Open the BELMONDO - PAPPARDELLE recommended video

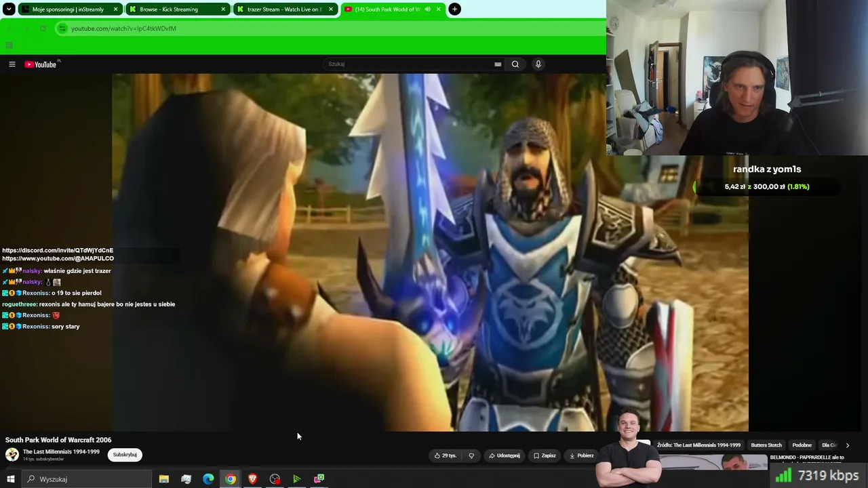click(x=807, y=457)
